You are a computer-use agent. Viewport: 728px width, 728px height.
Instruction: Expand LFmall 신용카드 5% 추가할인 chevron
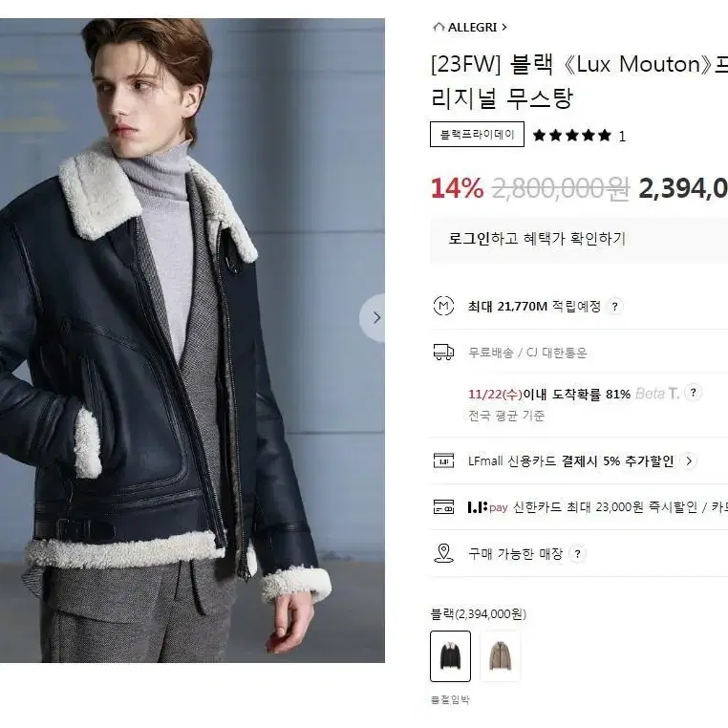pos(689,461)
